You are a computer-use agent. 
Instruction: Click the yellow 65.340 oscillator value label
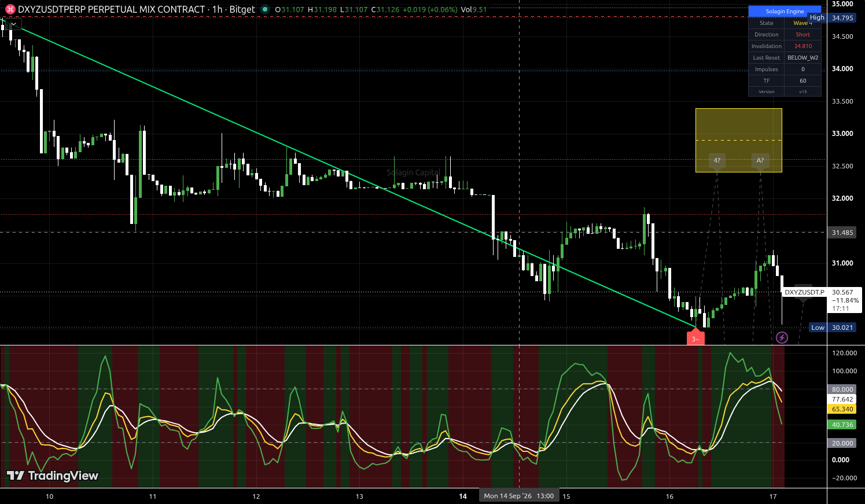point(842,409)
